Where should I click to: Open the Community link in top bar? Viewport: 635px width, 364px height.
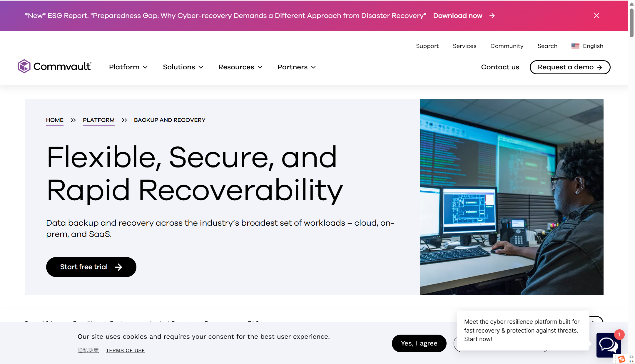click(x=507, y=46)
